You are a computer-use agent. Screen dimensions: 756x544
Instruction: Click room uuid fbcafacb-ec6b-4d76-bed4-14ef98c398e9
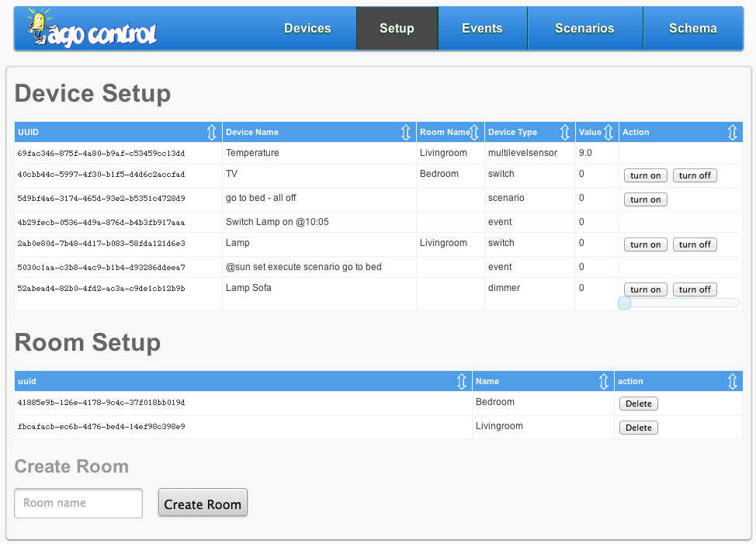(x=101, y=426)
